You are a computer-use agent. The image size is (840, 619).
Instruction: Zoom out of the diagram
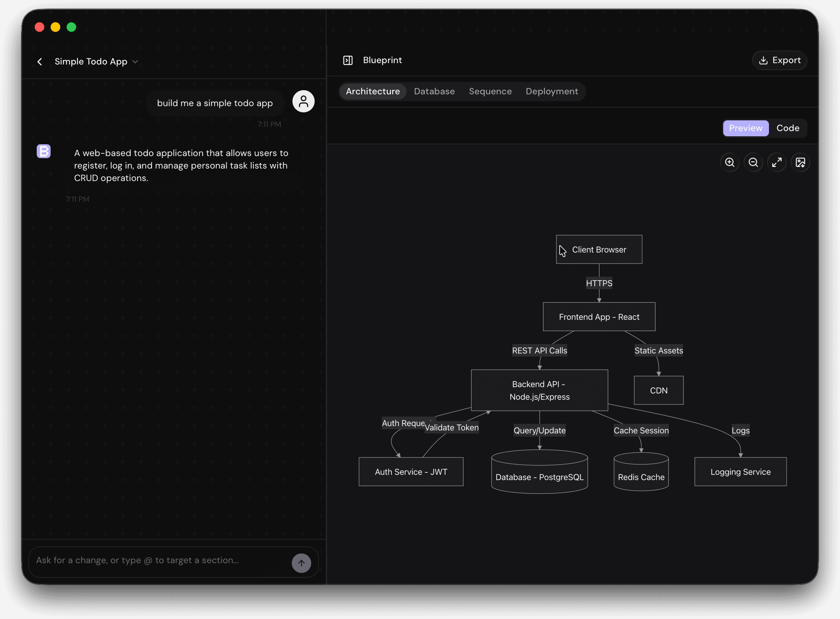tap(753, 162)
